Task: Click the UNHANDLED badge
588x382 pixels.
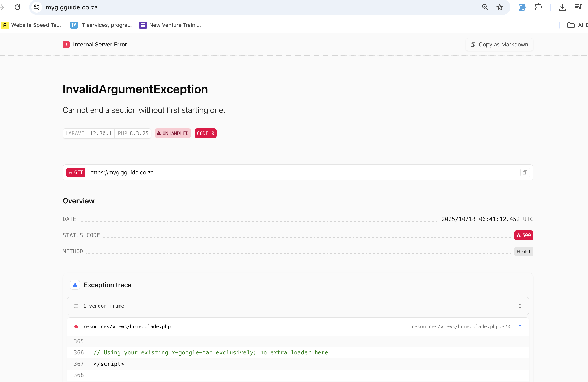Action: click(173, 133)
